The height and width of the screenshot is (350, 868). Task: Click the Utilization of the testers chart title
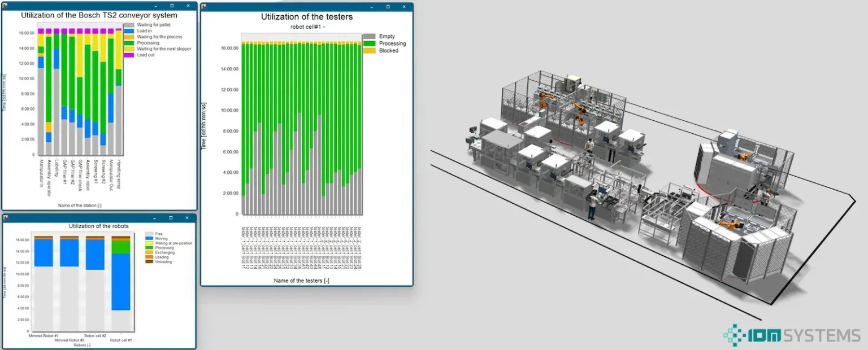point(306,17)
